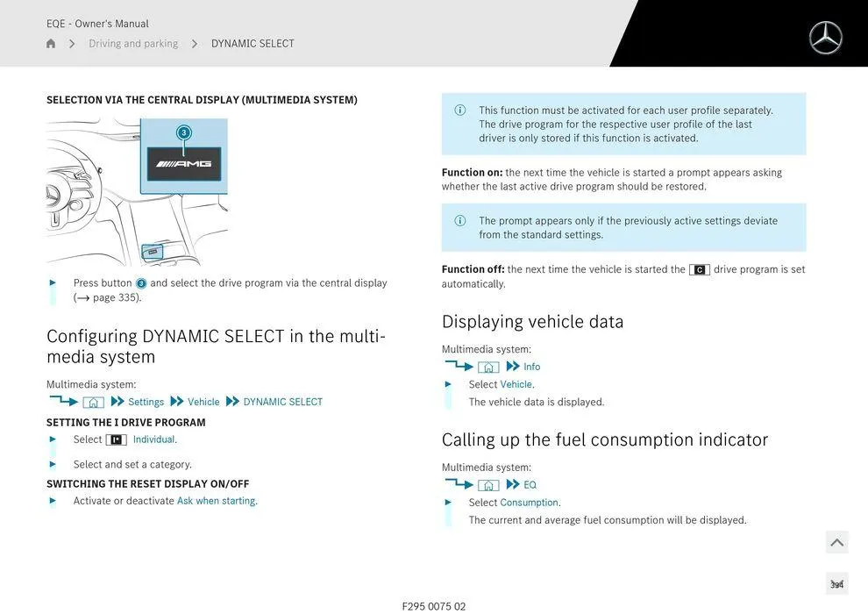Viewport: 868px width, 614px height.
Task: Click the scroll-to-top arrow button
Action: point(836,542)
